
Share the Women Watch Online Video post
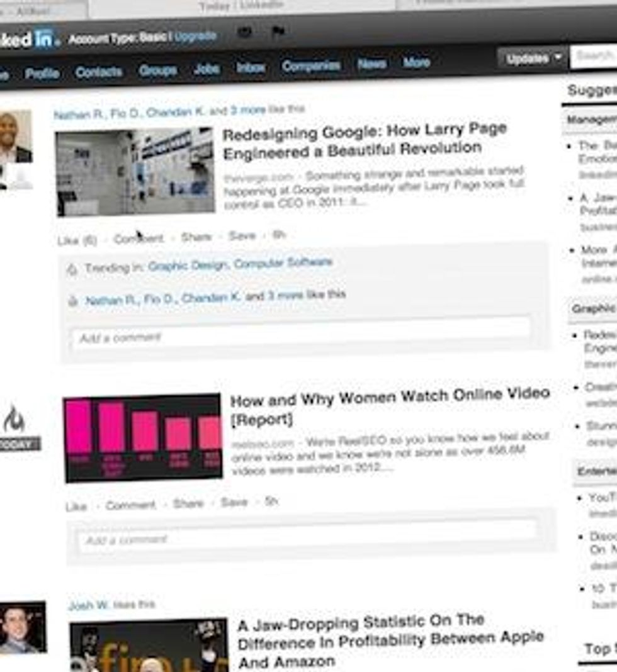tap(188, 503)
